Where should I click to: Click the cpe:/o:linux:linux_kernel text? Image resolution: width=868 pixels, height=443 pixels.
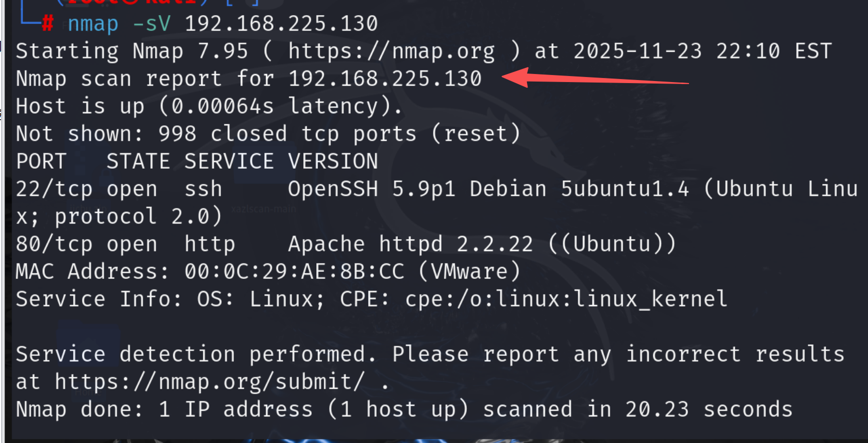pos(566,299)
